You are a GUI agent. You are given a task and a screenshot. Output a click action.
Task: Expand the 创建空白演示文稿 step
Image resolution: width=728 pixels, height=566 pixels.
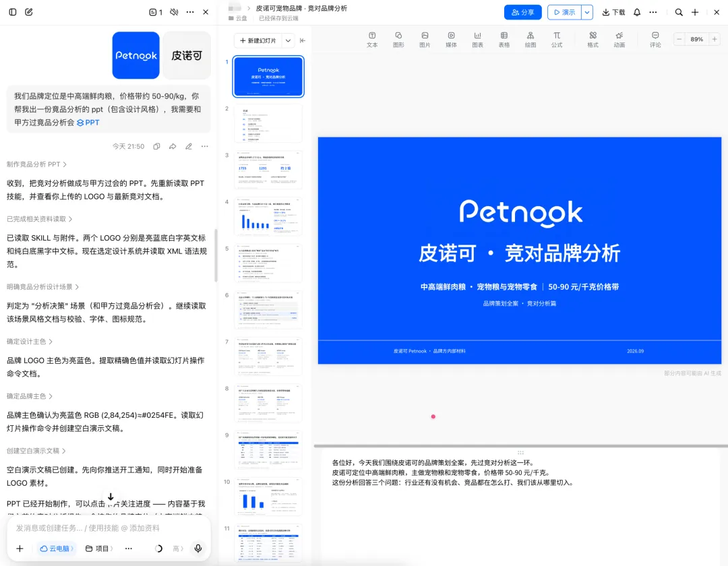36,451
